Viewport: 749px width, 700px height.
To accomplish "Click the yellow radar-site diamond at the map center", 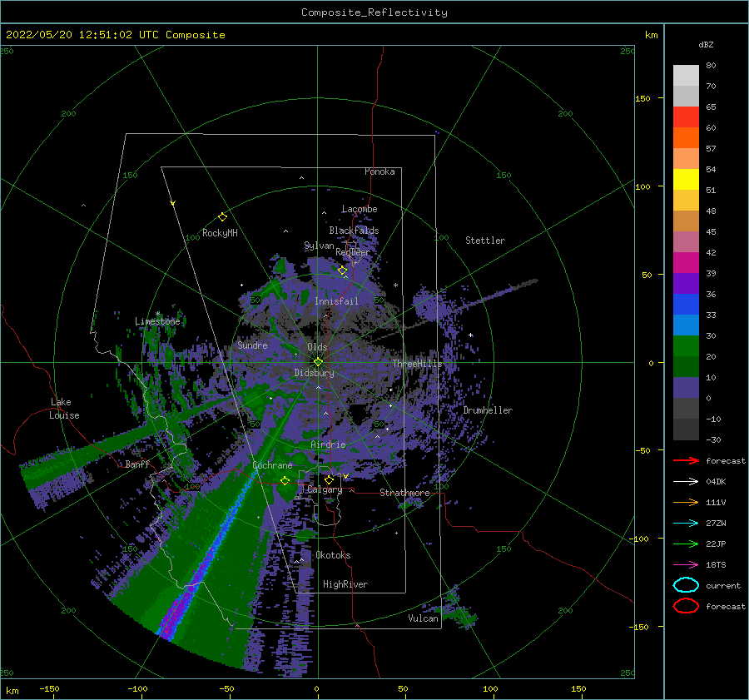I will tap(318, 362).
